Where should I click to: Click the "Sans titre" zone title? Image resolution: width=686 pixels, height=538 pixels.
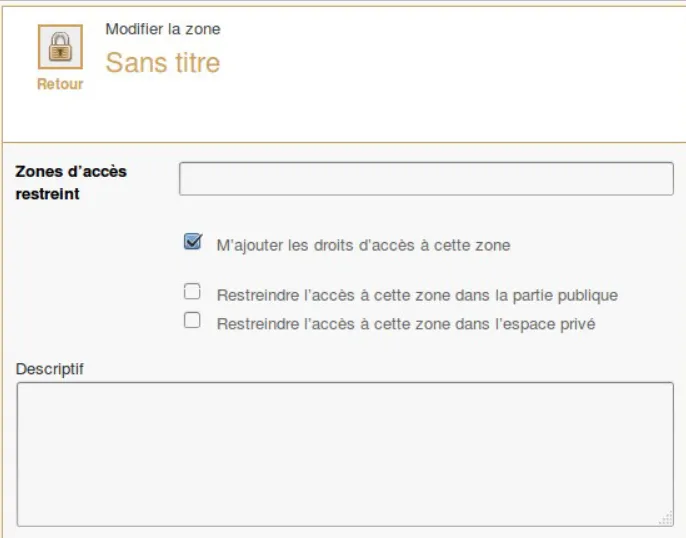(162, 63)
